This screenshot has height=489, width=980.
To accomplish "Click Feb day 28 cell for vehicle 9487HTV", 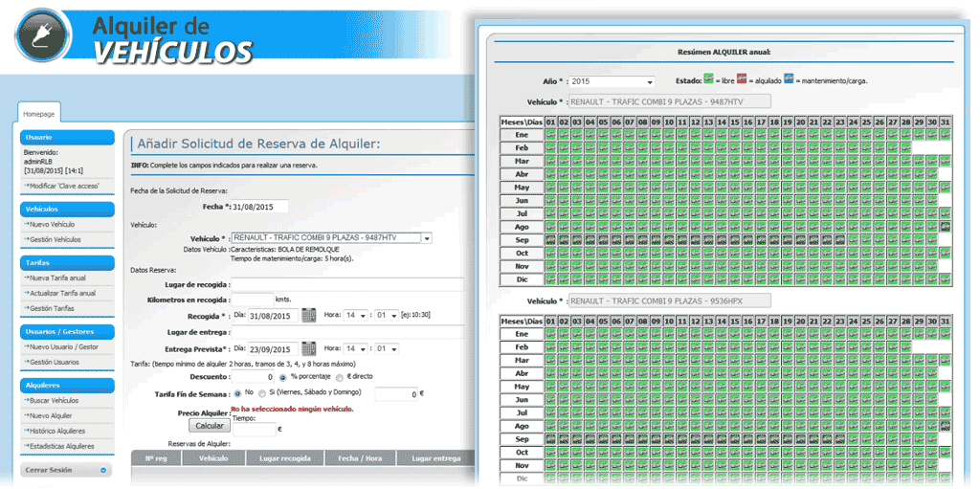I will click(x=905, y=147).
